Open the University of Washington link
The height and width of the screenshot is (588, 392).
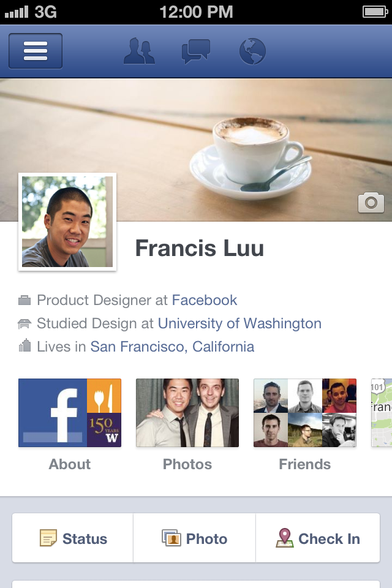click(239, 323)
